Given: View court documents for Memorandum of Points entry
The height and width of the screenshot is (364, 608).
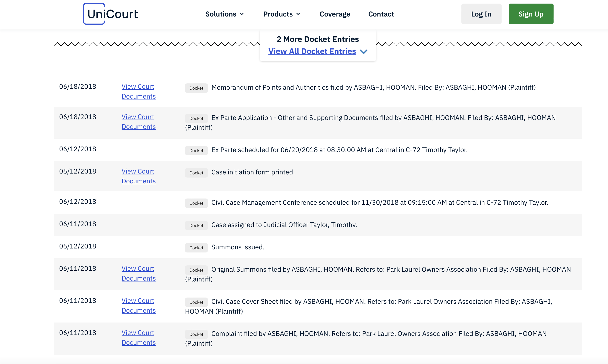Looking at the screenshot, I should click(x=139, y=91).
